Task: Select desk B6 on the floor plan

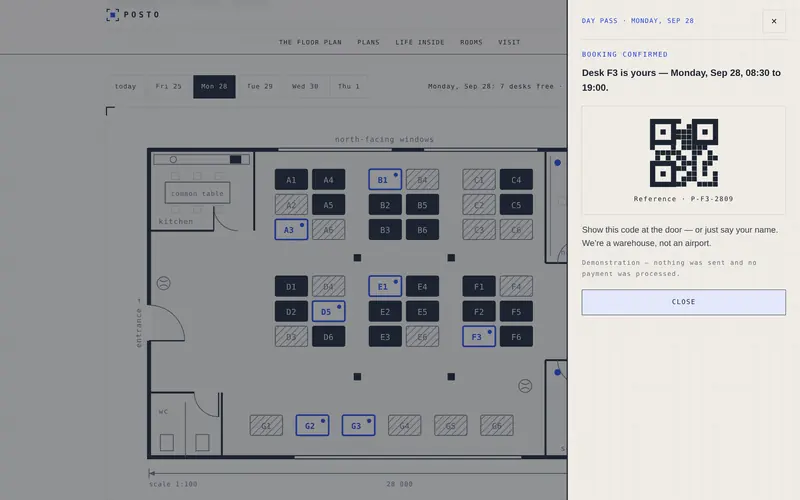Action: [x=422, y=230]
